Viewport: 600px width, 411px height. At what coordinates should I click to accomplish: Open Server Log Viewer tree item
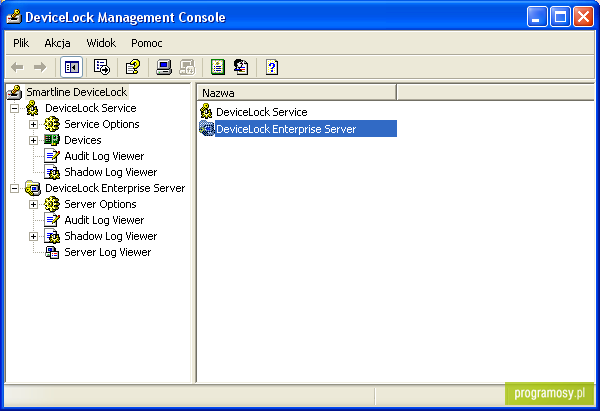coord(108,253)
